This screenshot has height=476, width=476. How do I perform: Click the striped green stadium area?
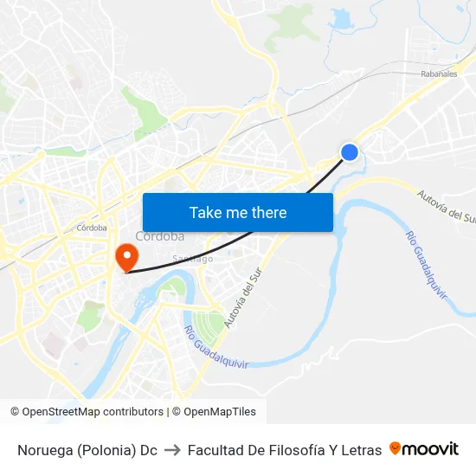(x=208, y=325)
